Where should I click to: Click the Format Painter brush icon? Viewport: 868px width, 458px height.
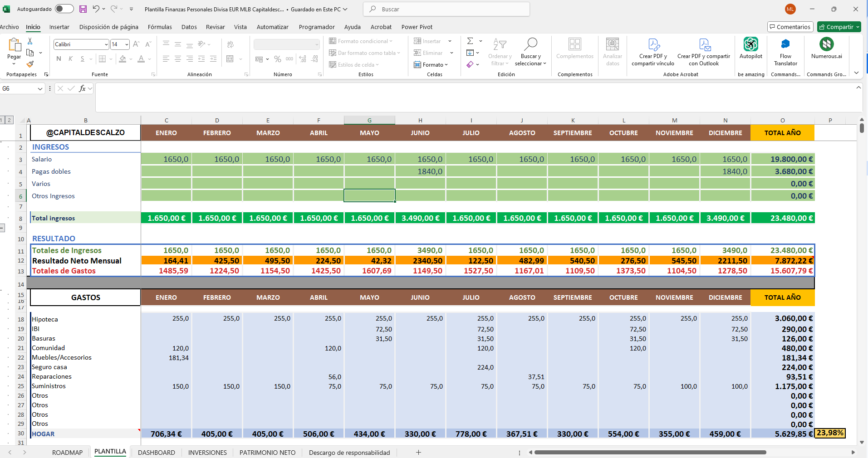pos(30,64)
